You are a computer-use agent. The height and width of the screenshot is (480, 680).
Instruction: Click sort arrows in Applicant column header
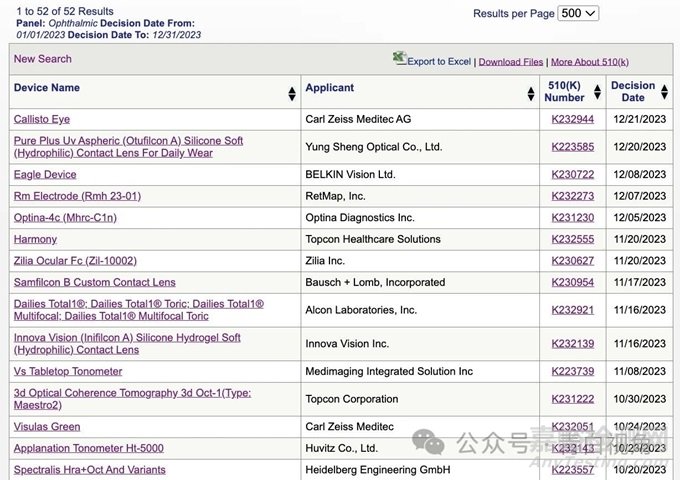[x=530, y=93]
